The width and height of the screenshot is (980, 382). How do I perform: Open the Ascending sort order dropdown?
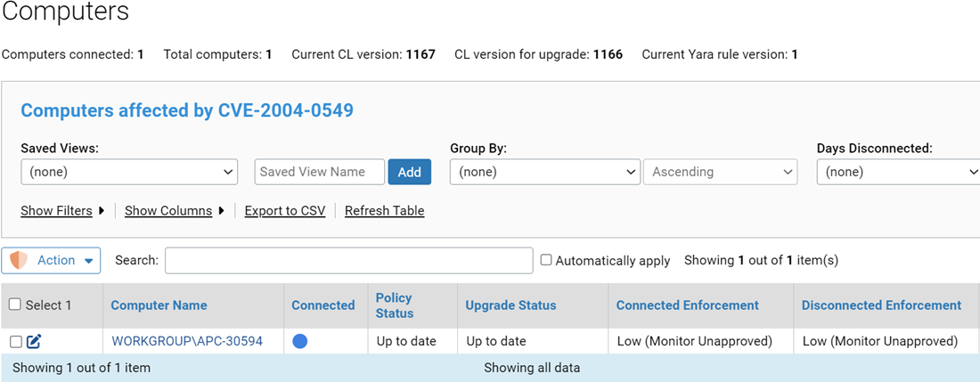point(720,172)
